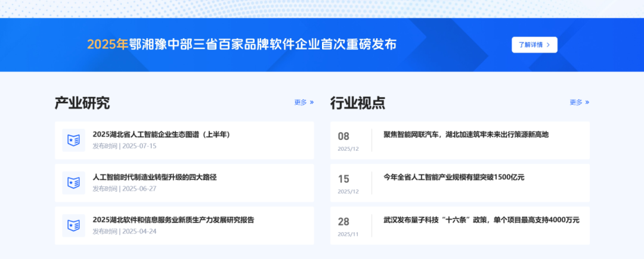Open 更多 link beside 产业研究
This screenshot has width=644, height=259.
304,102
